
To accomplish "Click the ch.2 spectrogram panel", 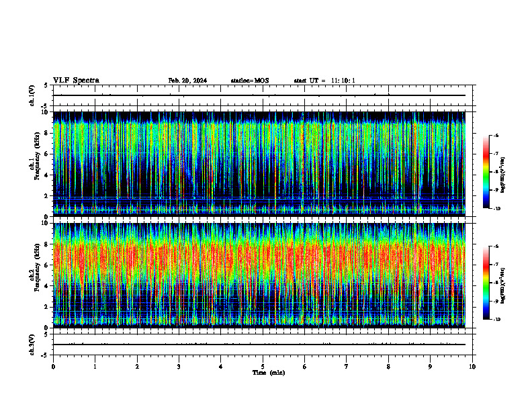I will pyautogui.click(x=259, y=275).
